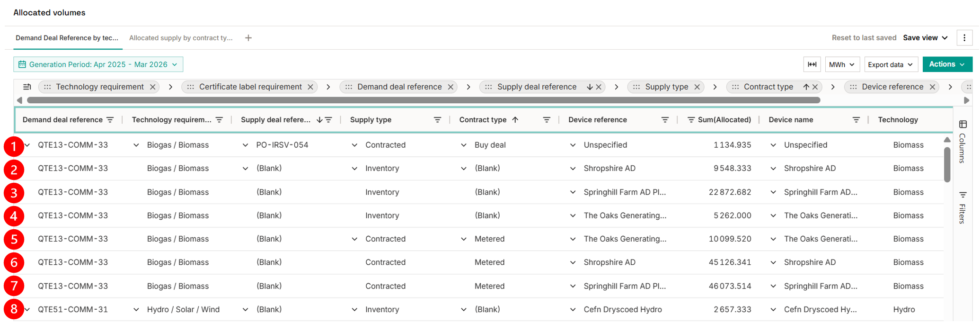Screen dimensions: 980x323
Task: Sort by Device name column header
Action: 791,120
